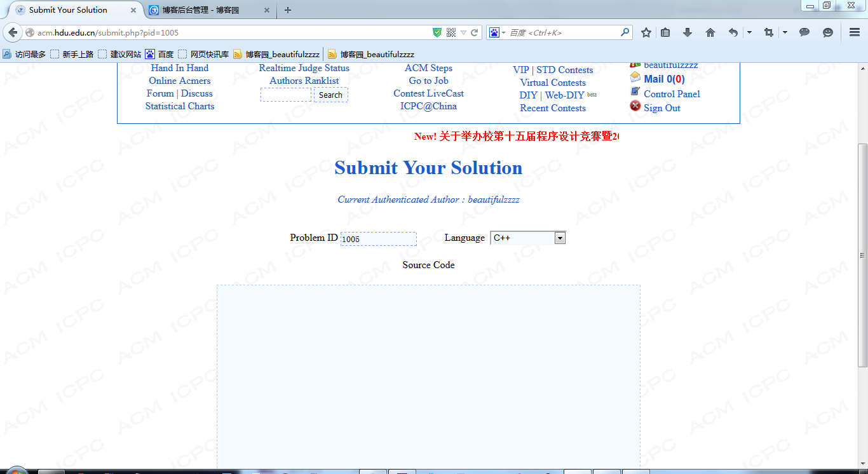Open the 新手上路 bookmark
The width and height of the screenshot is (868, 474).
click(x=72, y=55)
